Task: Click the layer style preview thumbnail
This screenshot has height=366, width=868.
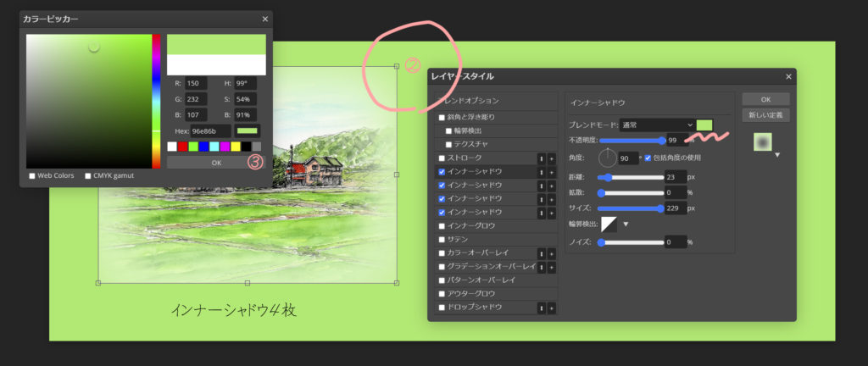Action: tap(765, 142)
